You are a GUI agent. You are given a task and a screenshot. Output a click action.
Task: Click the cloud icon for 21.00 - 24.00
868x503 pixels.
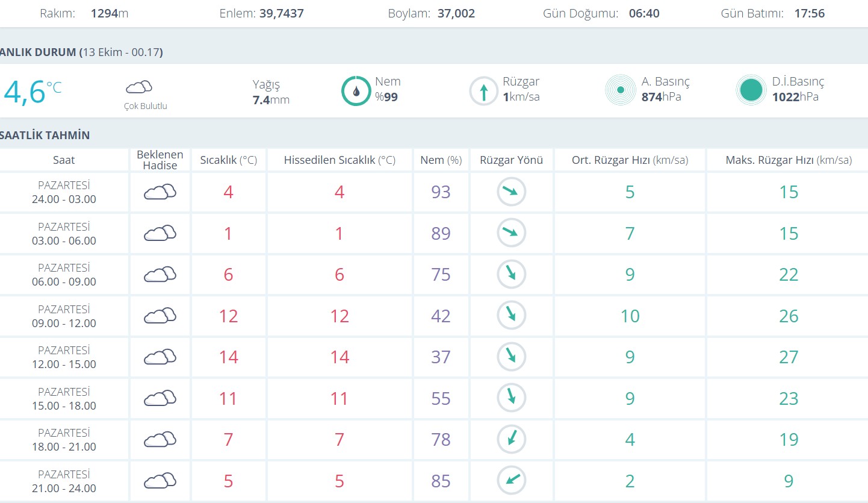[x=160, y=481]
